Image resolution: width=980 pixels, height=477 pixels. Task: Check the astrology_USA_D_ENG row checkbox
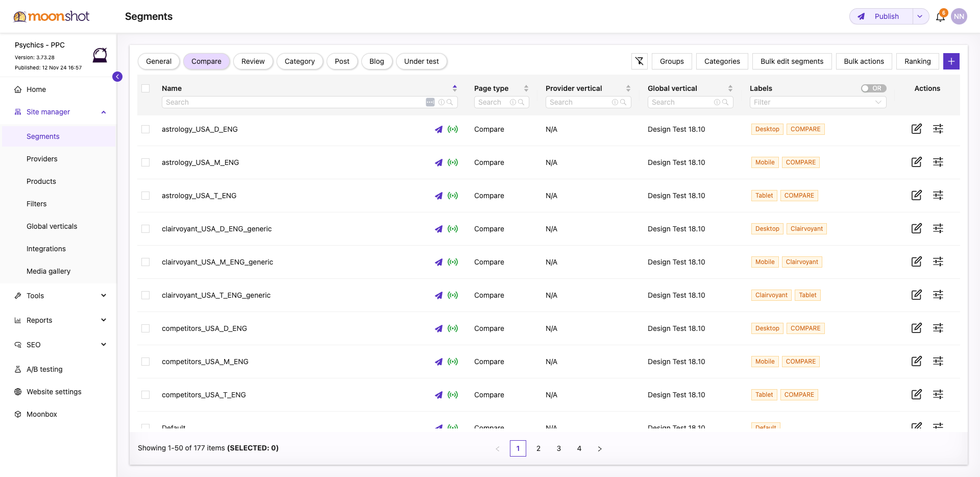point(145,129)
